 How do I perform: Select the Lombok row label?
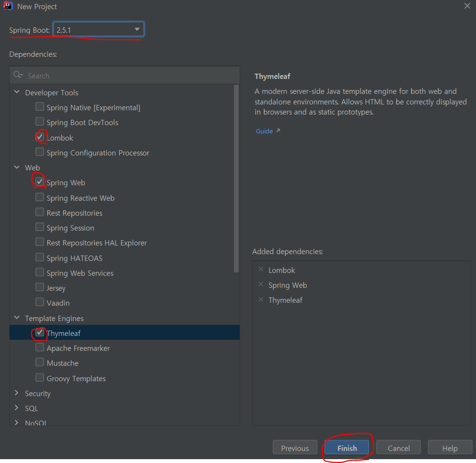(x=60, y=138)
